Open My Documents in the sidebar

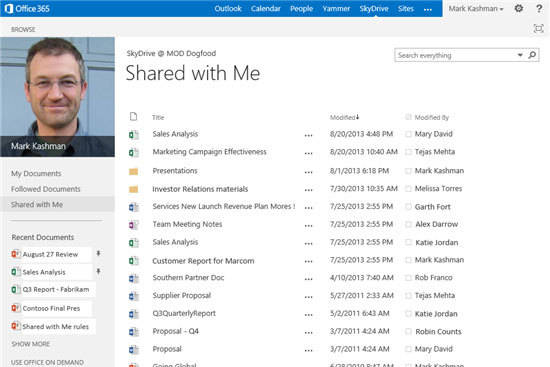click(36, 173)
